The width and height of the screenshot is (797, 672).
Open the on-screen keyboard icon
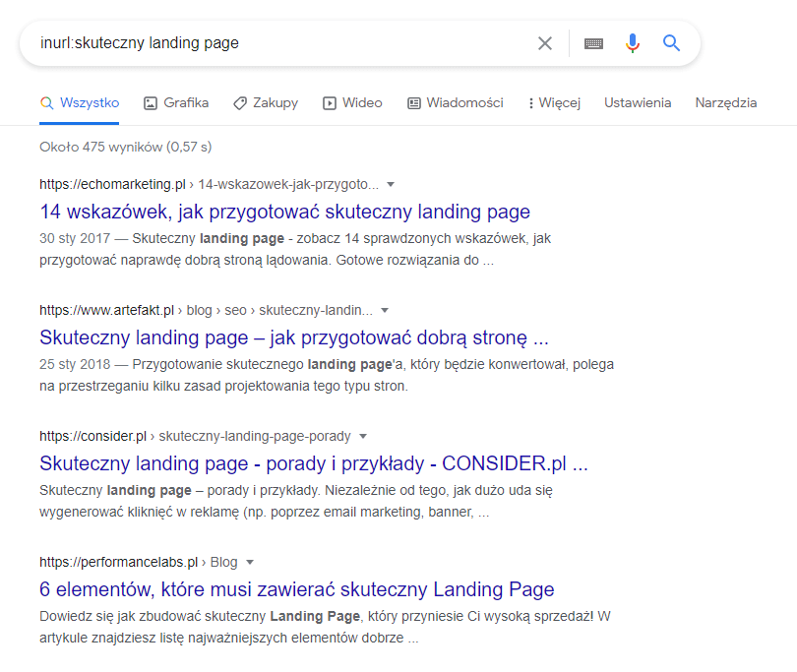point(593,43)
